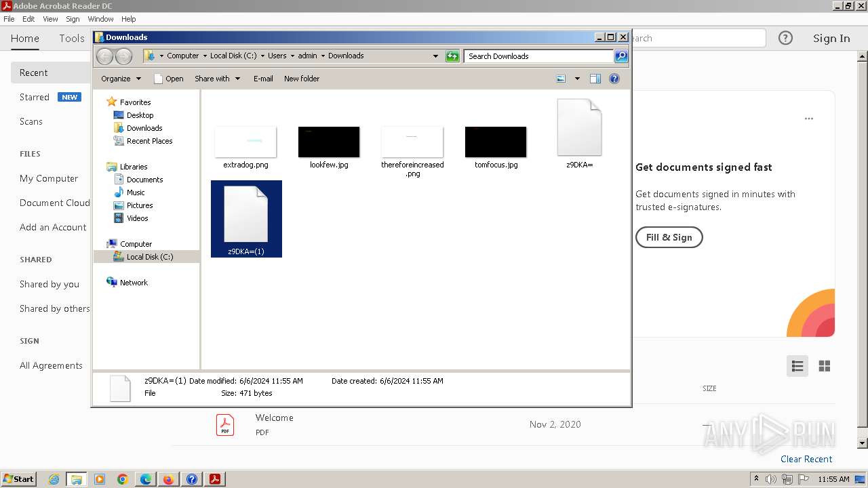Open All Agreements in Acrobat
The image size is (868, 488).
(51, 365)
